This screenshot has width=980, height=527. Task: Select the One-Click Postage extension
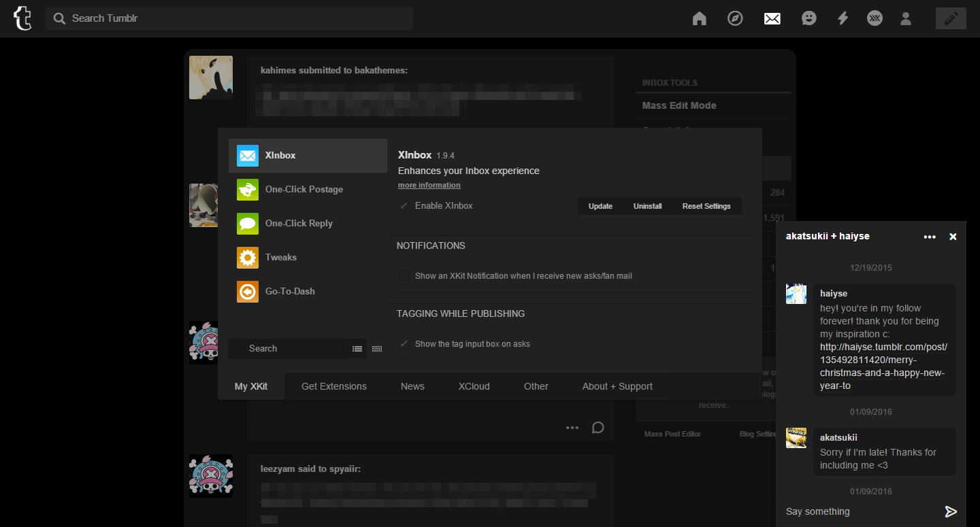(x=308, y=190)
